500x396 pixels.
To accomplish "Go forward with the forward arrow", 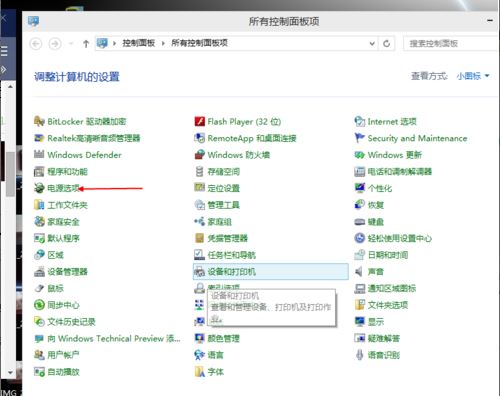I will pos(55,44).
